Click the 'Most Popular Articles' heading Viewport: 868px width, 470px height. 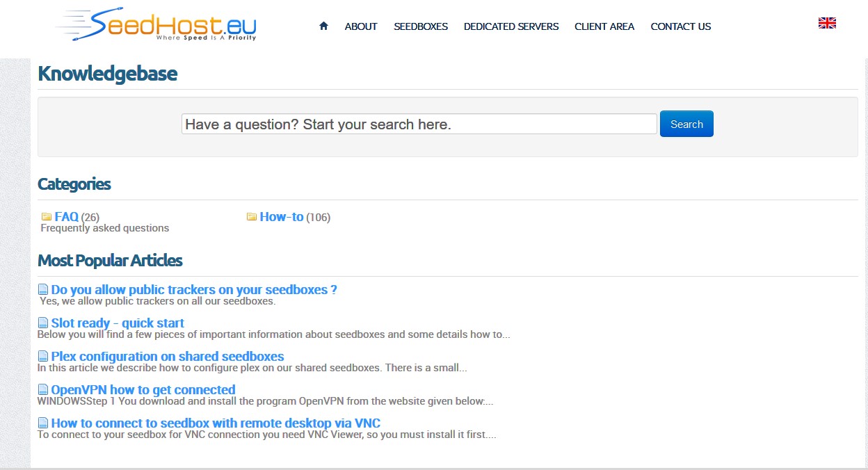110,261
